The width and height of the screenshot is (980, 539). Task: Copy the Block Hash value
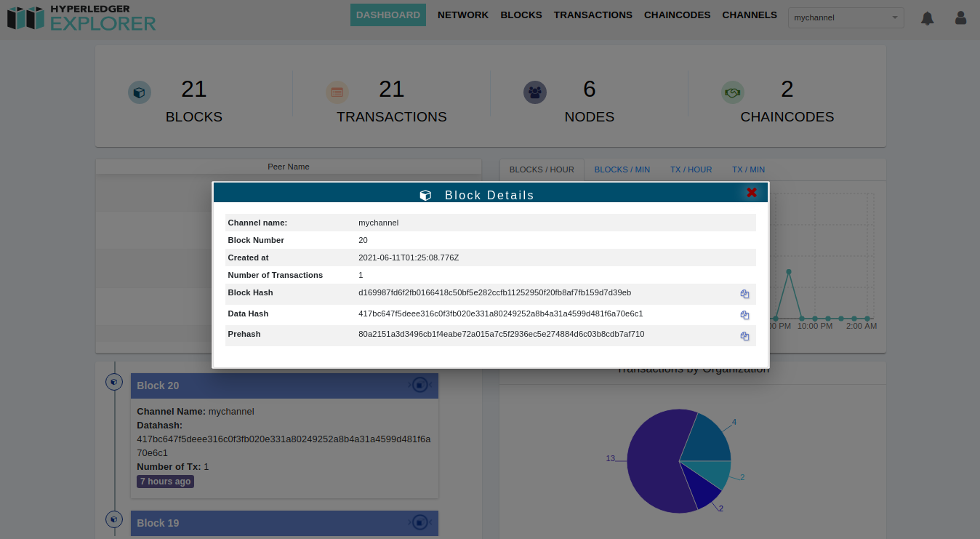click(744, 294)
